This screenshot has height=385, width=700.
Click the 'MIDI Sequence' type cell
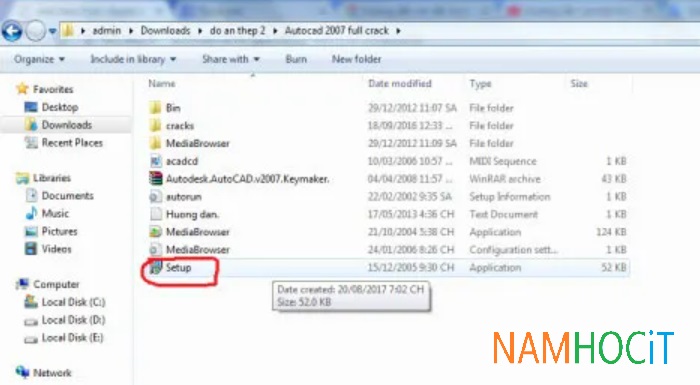tap(503, 161)
